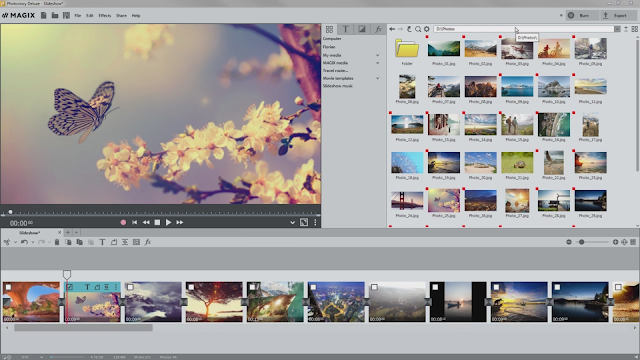Viewport: 640px width, 360px height.
Task: Open the Share menu
Action: 121,16
